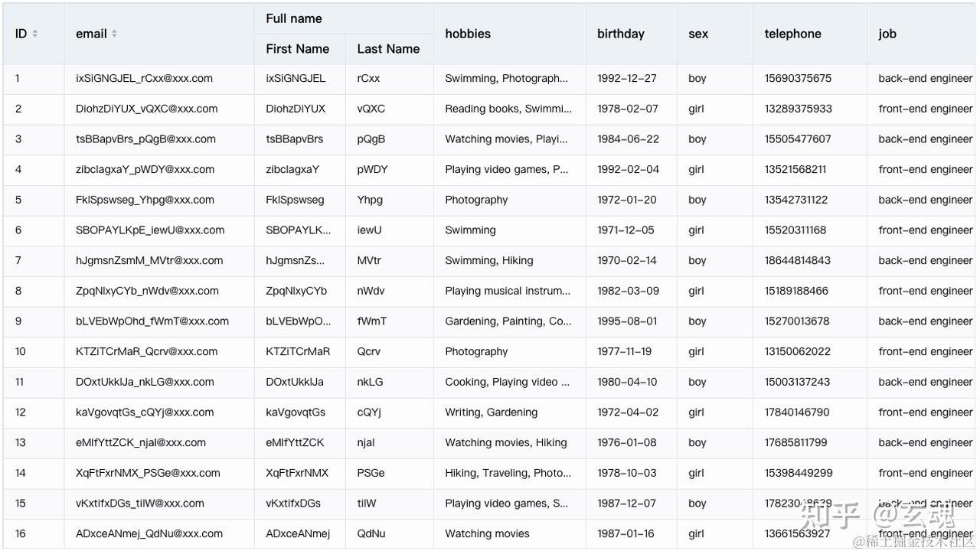
Task: Click telephone number 15003137243
Action: pyautogui.click(x=797, y=382)
